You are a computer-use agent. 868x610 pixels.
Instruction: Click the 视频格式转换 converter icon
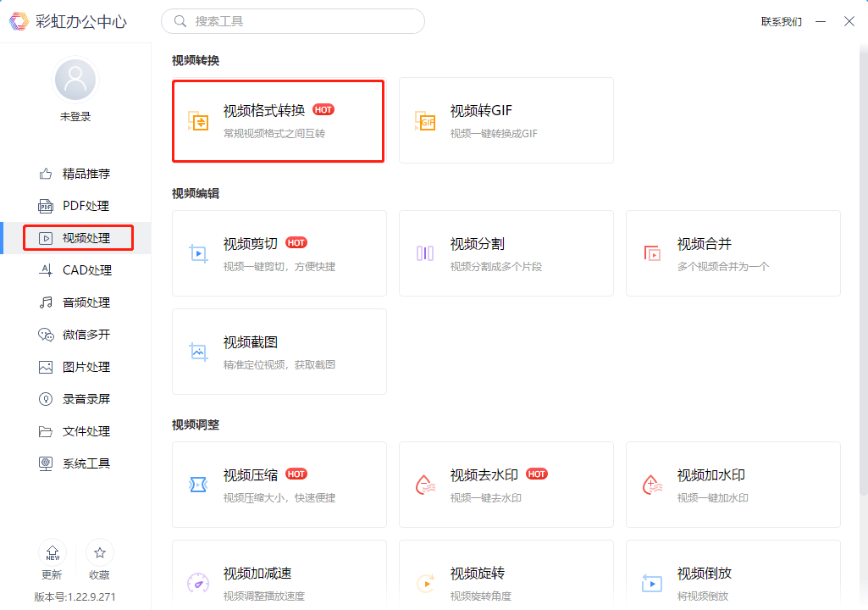[x=198, y=121]
